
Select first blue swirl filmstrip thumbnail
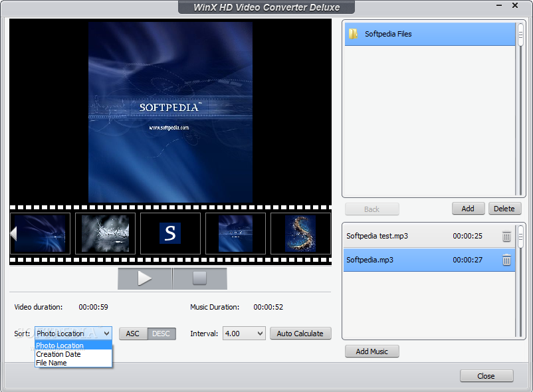[x=40, y=234]
